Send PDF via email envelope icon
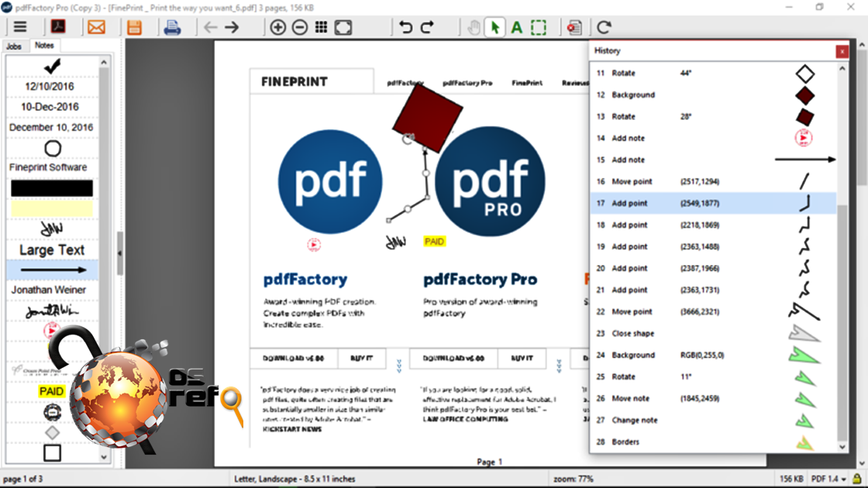This screenshot has height=488, width=868. 96,27
